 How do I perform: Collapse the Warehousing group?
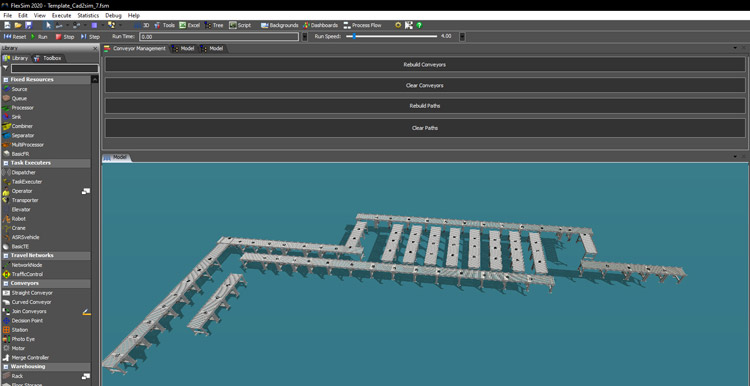click(x=6, y=366)
